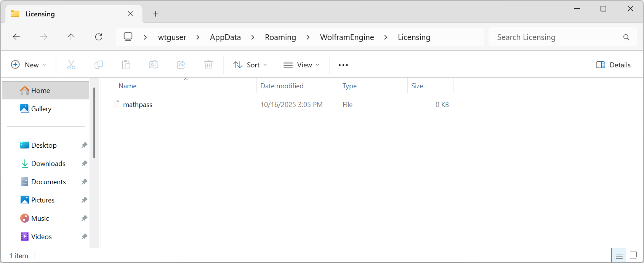Go up one folder level
The width and height of the screenshot is (644, 263).
[x=71, y=37]
